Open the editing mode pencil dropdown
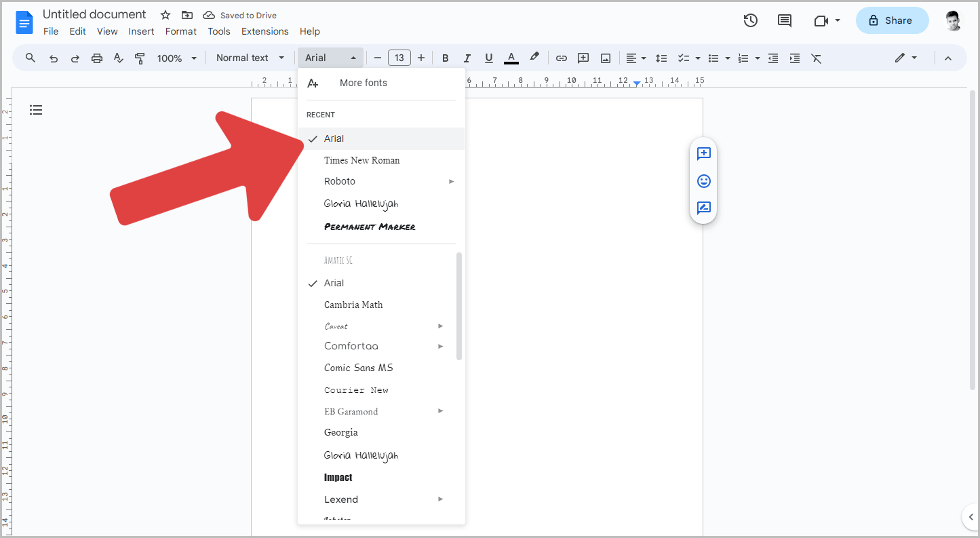Image resolution: width=980 pixels, height=538 pixels. pyautogui.click(x=906, y=58)
